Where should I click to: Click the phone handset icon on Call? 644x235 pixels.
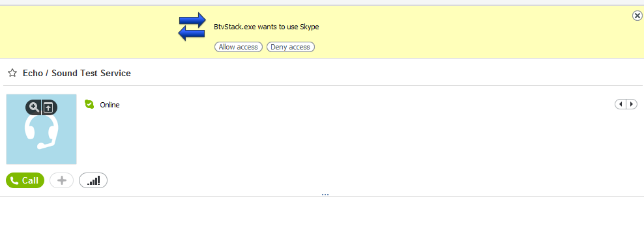tap(14, 180)
